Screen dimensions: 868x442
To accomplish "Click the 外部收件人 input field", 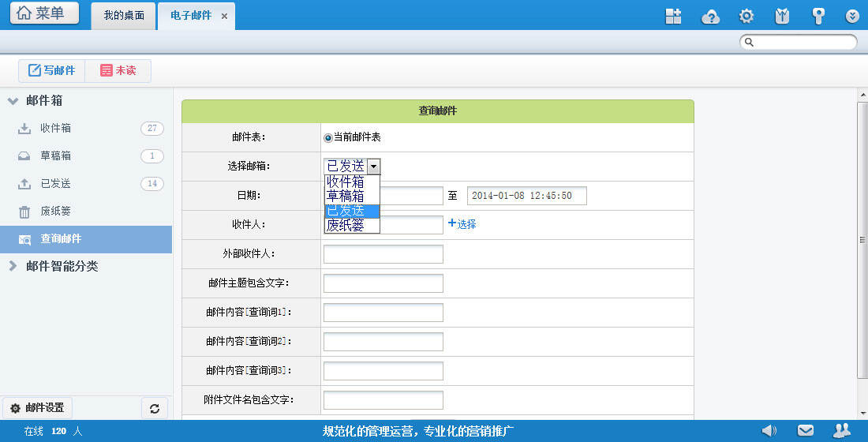I will (383, 254).
